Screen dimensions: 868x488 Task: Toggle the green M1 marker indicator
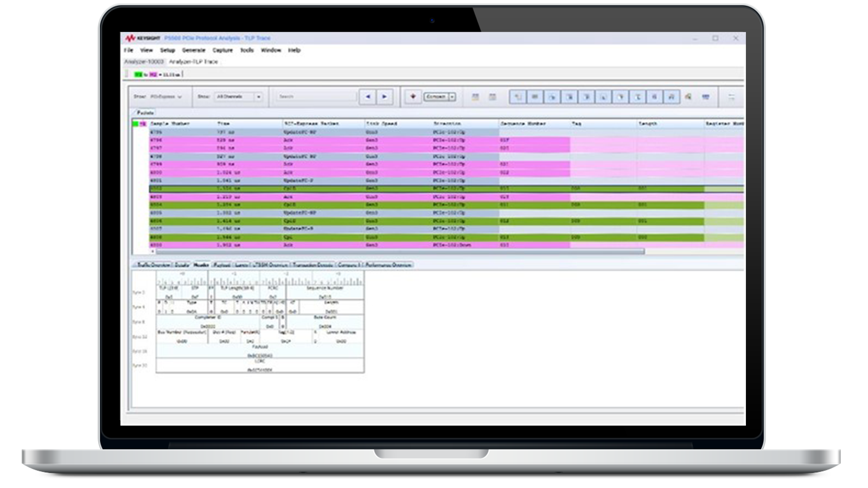(138, 74)
